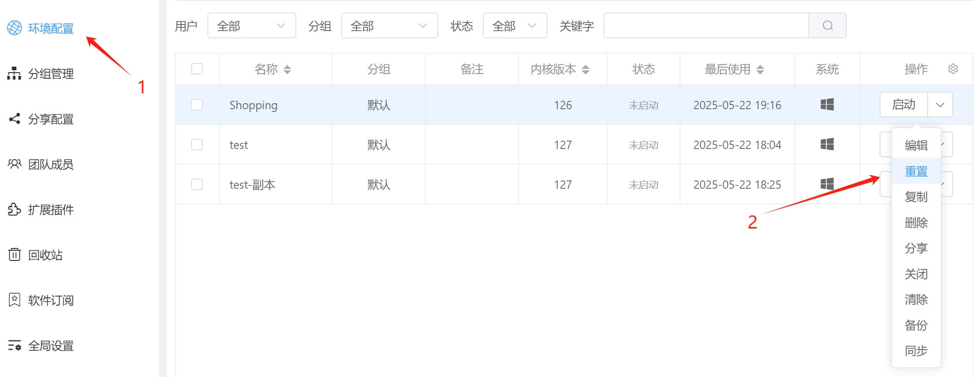Focus the keyword search field

point(706,26)
